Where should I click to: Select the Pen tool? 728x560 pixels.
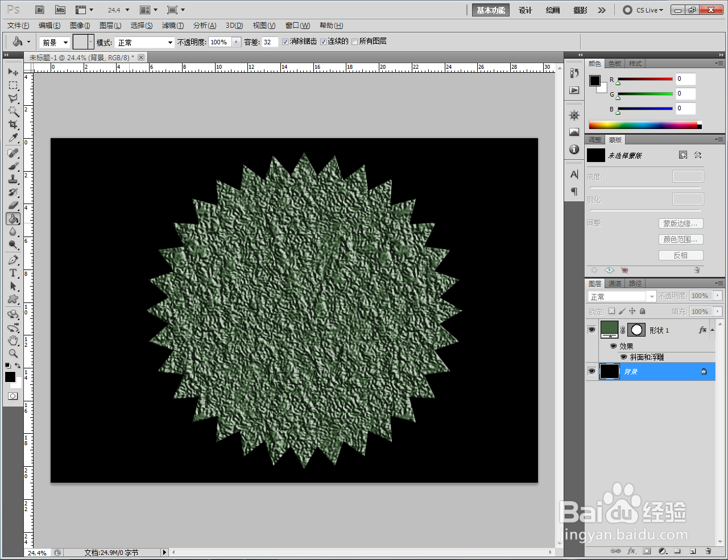click(x=13, y=260)
